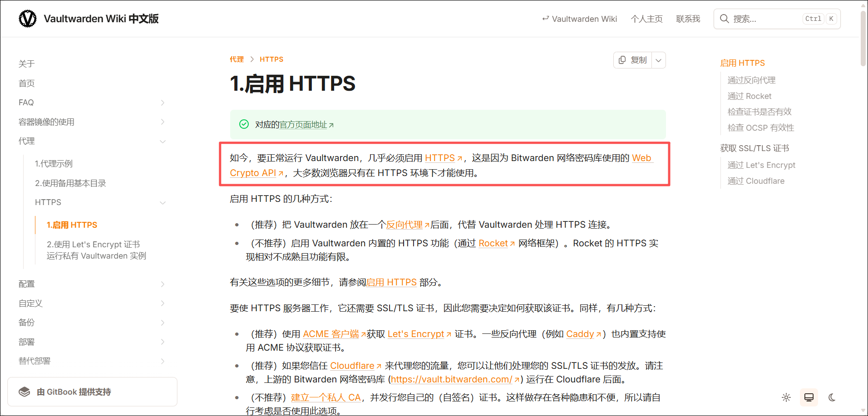Open the 官方页面地址 link
This screenshot has height=416, width=868.
303,125
